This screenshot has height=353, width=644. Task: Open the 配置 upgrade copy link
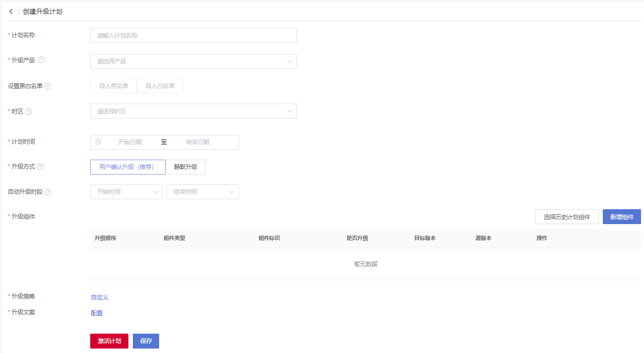coord(97,313)
